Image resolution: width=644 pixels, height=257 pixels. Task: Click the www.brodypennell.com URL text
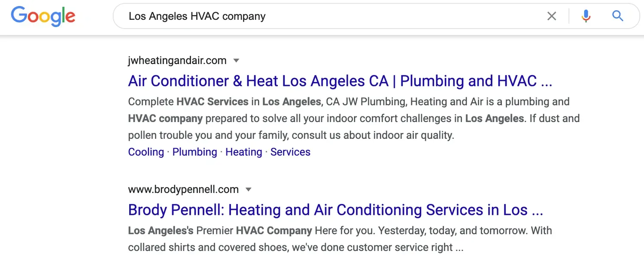pos(183,190)
